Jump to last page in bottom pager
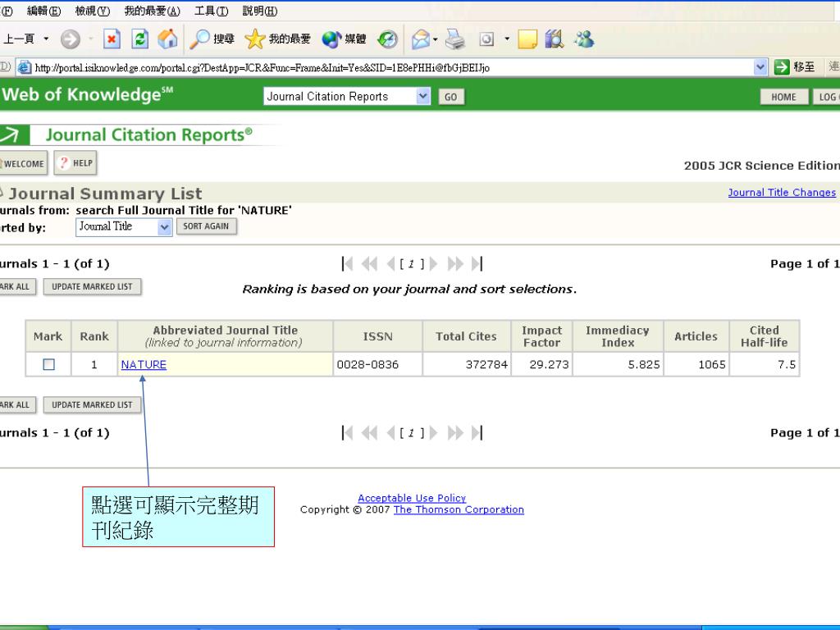Screen dimensions: 840x630 click(477, 433)
